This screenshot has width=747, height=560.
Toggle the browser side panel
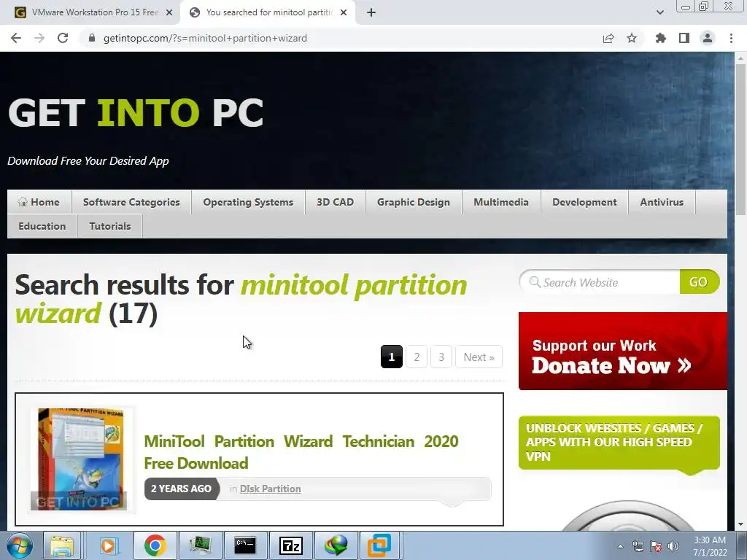[684, 38]
